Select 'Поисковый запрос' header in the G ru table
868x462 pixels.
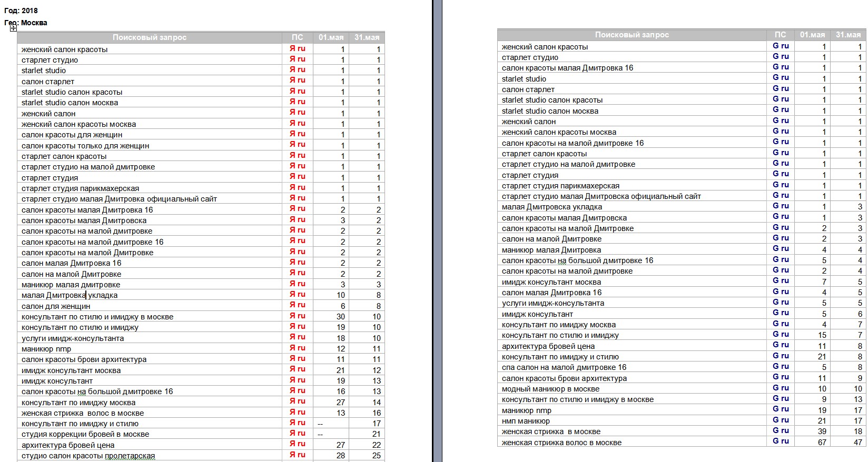[x=632, y=35]
